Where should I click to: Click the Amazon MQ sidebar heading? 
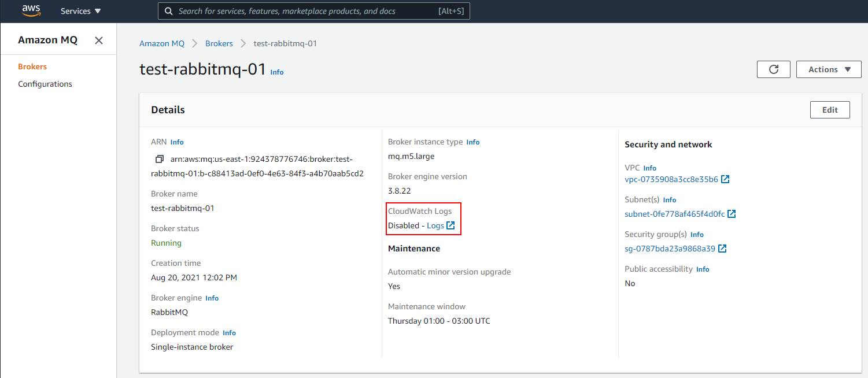tap(47, 40)
